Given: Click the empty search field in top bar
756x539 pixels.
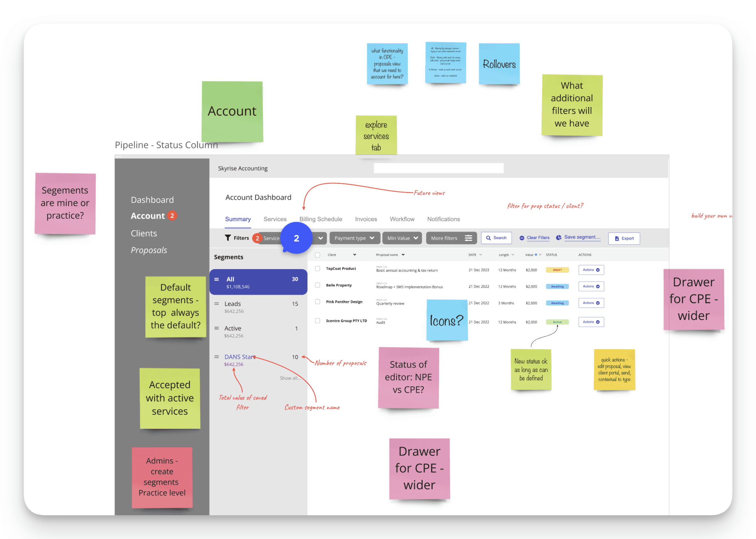Looking at the screenshot, I should click(x=438, y=168).
